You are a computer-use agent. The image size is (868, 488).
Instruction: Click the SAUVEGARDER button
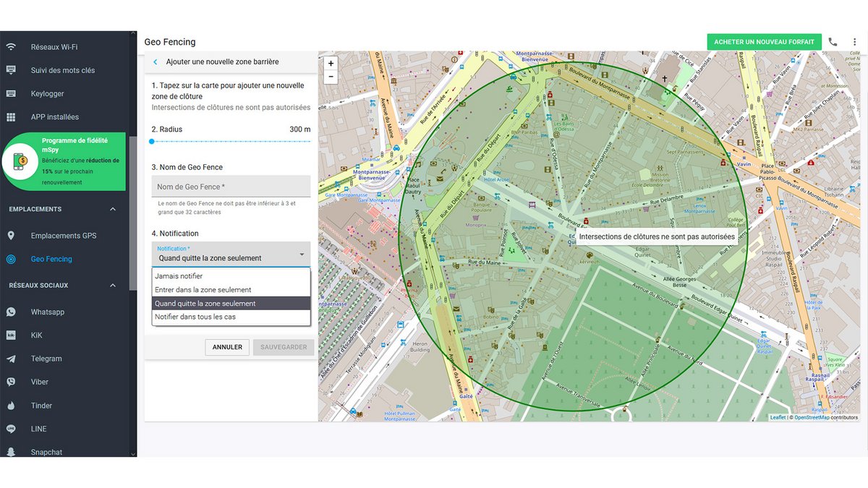(284, 347)
